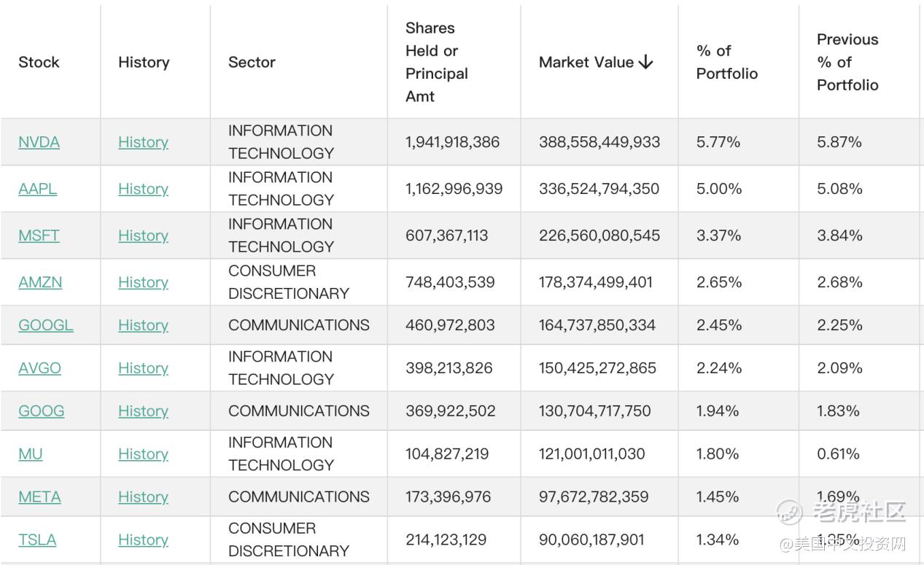Open the META stock link
The image size is (924, 565).
[x=39, y=497]
